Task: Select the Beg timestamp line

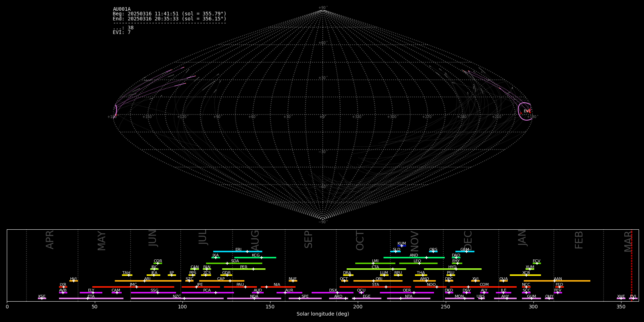Action: coord(170,14)
